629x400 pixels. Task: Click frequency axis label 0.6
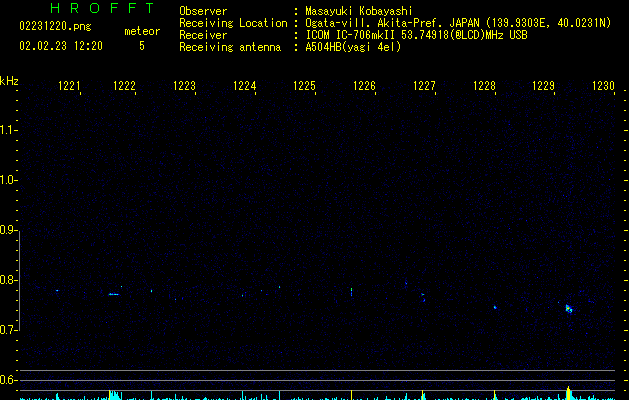[x=8, y=380]
